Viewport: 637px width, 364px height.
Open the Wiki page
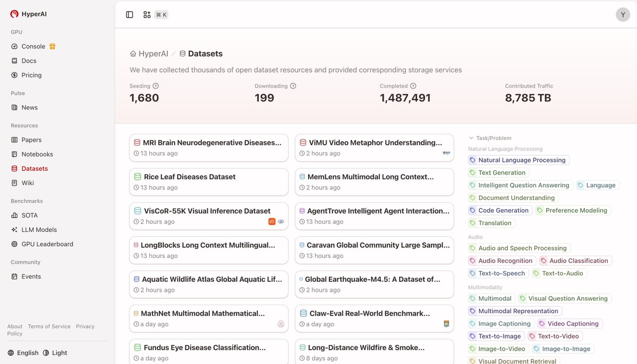tap(23, 183)
